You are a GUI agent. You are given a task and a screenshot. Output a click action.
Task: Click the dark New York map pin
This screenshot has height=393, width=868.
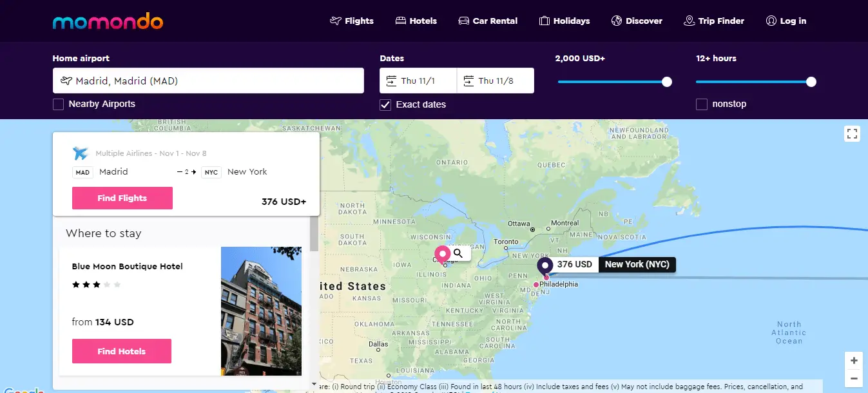[545, 266]
